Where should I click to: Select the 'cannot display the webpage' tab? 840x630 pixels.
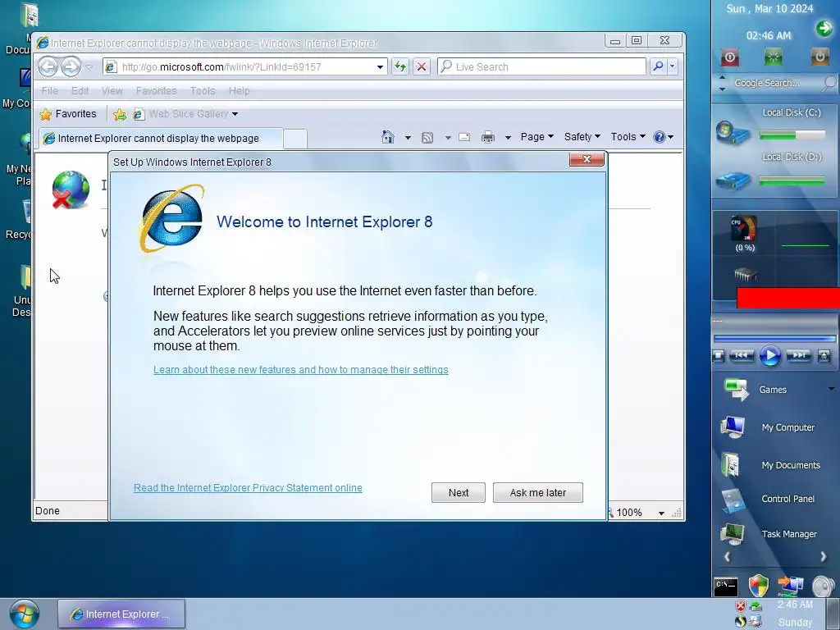point(161,138)
